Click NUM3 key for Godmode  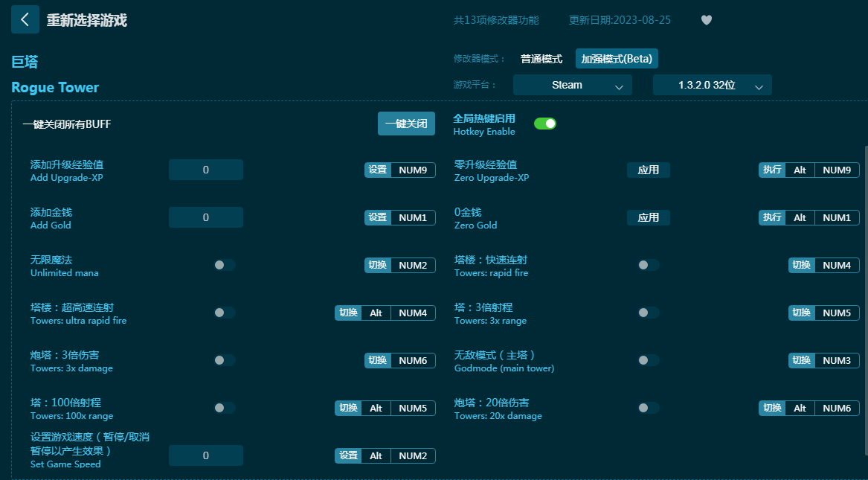[837, 360]
